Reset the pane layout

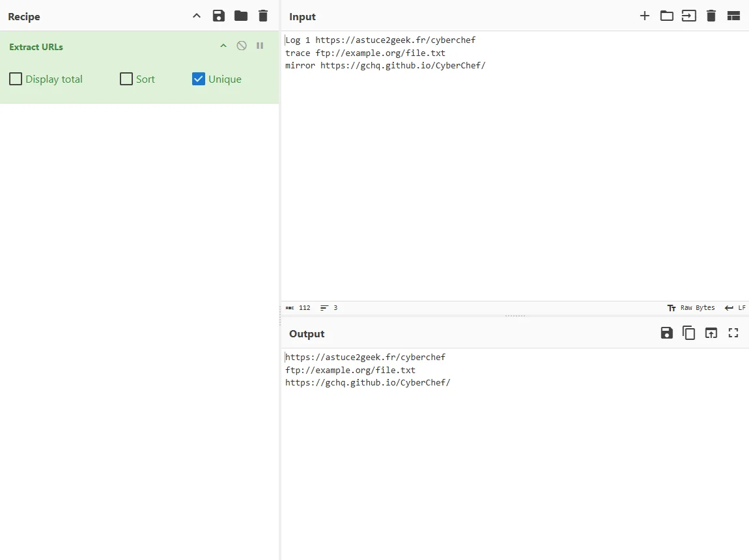pos(733,16)
